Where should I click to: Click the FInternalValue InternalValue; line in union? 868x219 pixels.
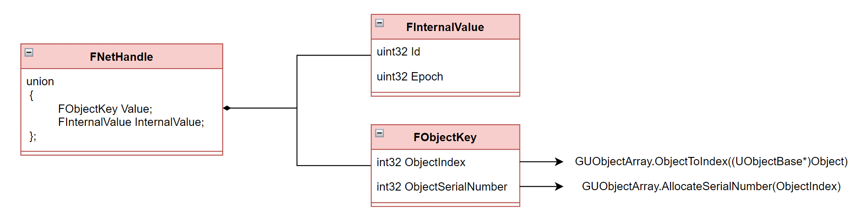(131, 122)
